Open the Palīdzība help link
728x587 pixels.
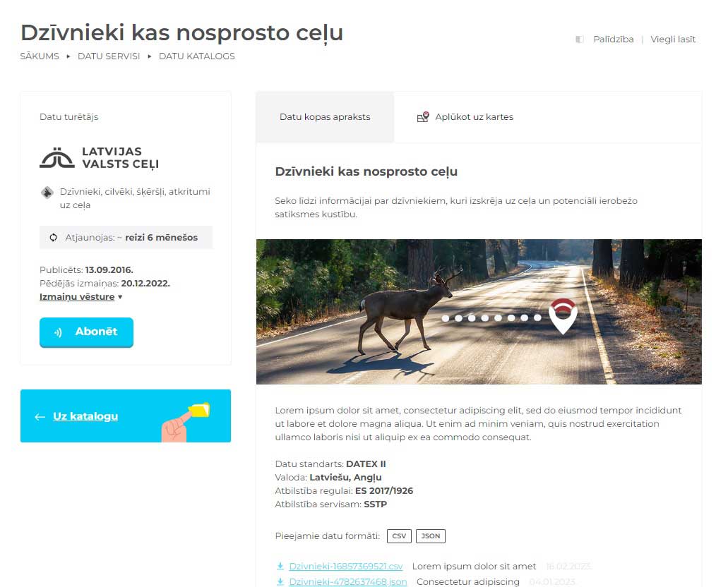click(614, 40)
